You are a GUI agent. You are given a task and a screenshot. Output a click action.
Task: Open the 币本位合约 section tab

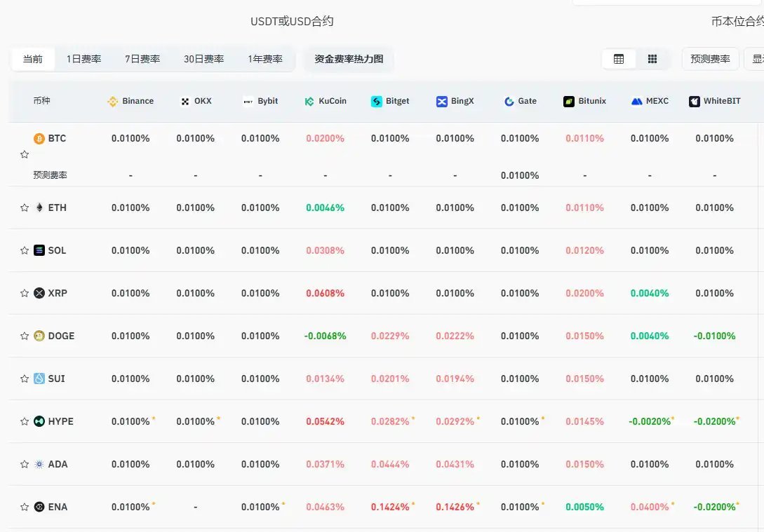tap(737, 22)
